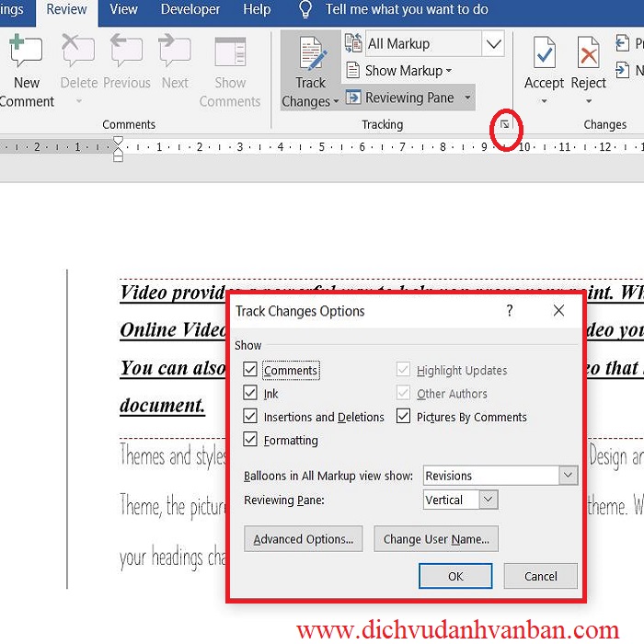Click the New Comment icon
Viewport: 644px width, 644px height.
27,51
